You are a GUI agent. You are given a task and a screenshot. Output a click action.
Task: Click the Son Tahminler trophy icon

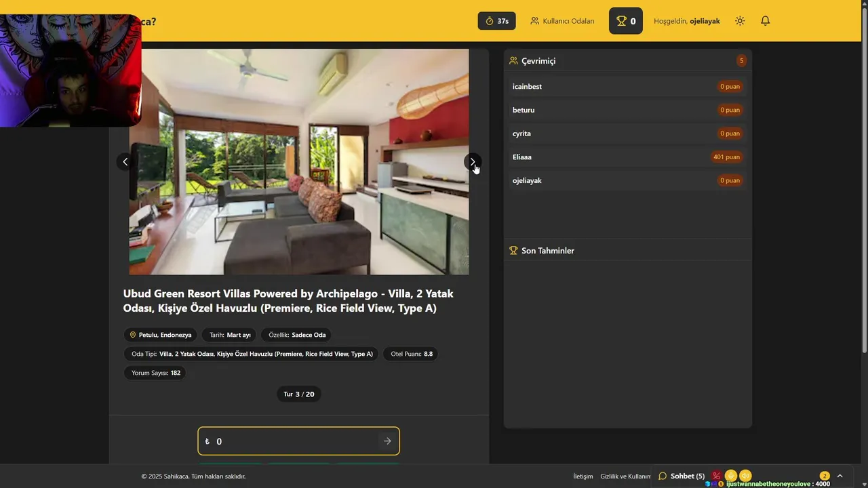pos(513,251)
